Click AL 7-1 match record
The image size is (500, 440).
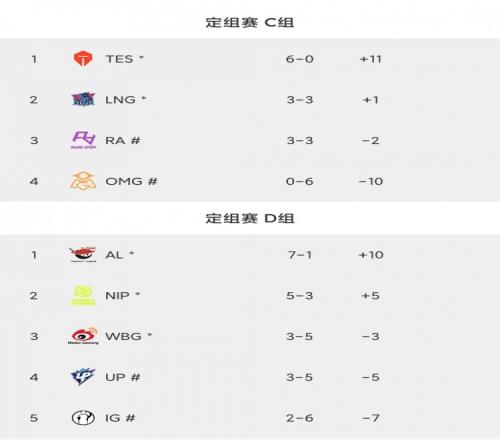coord(300,255)
